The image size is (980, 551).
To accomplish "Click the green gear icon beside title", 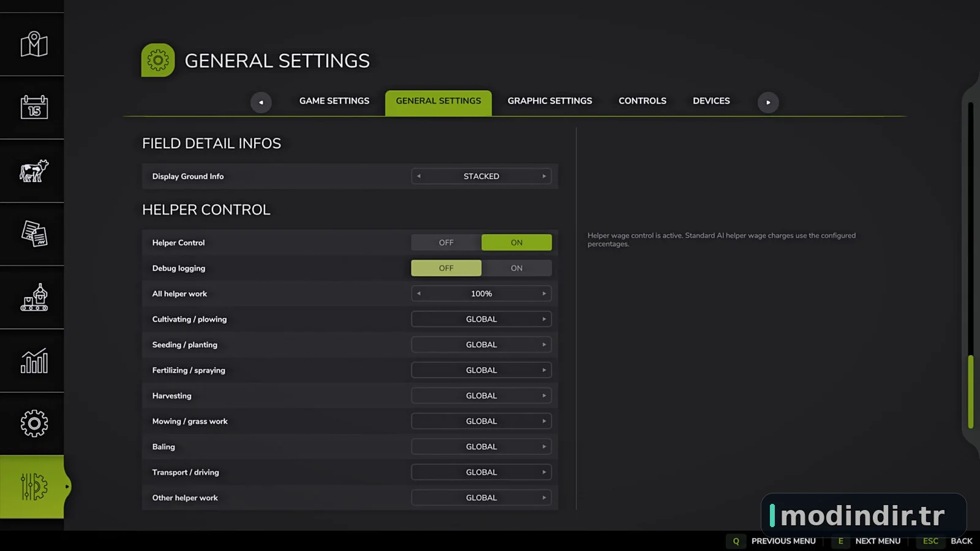I will click(158, 60).
